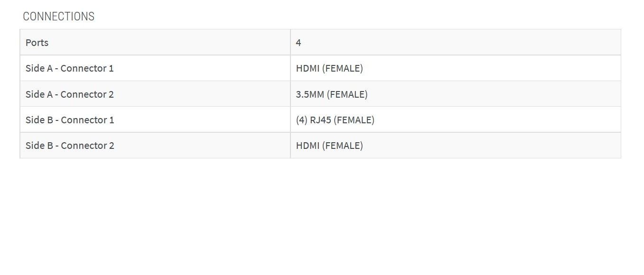Select the "Side A - Connector 2" label
Viewport: 644px width, 275px height.
70,94
